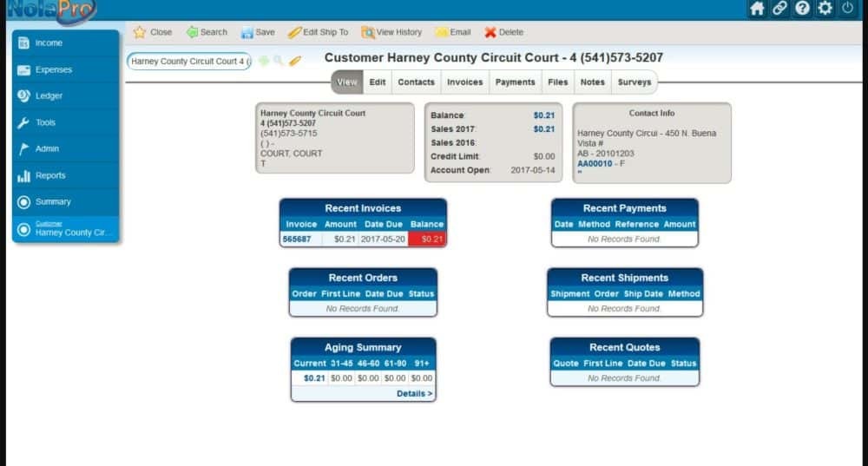Open View History from the toolbar

point(391,32)
